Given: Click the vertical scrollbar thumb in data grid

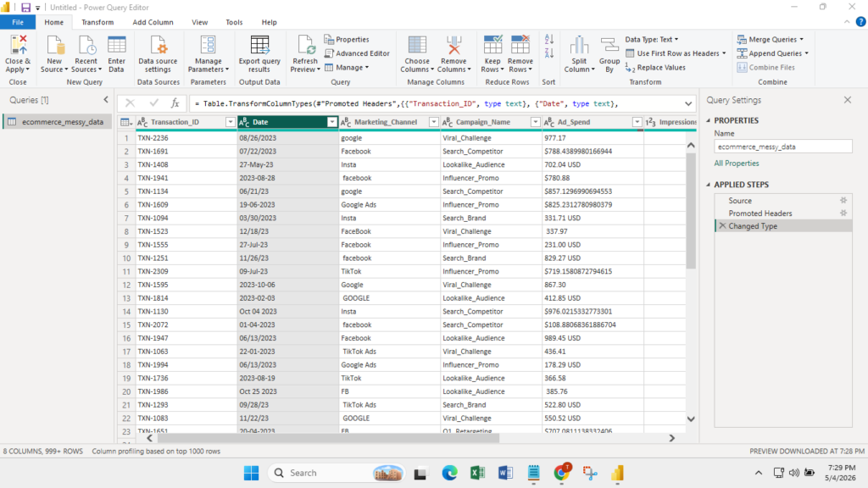Looking at the screenshot, I should (691, 210).
